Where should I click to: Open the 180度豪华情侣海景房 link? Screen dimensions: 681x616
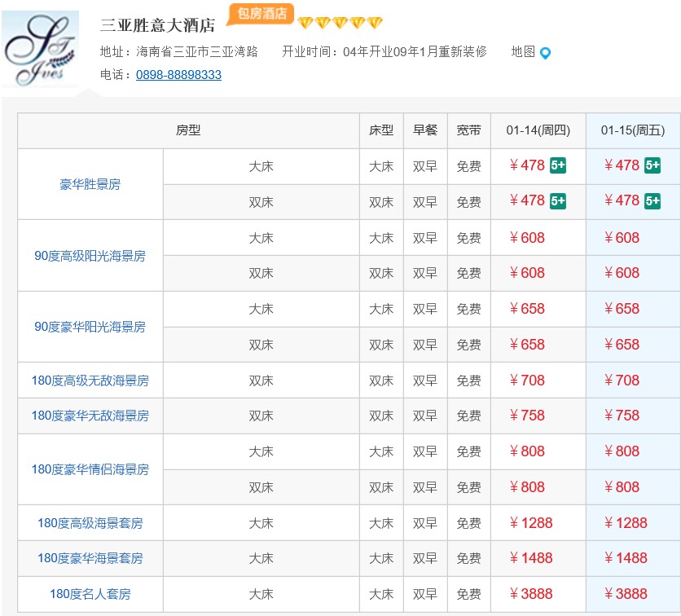[90, 469]
